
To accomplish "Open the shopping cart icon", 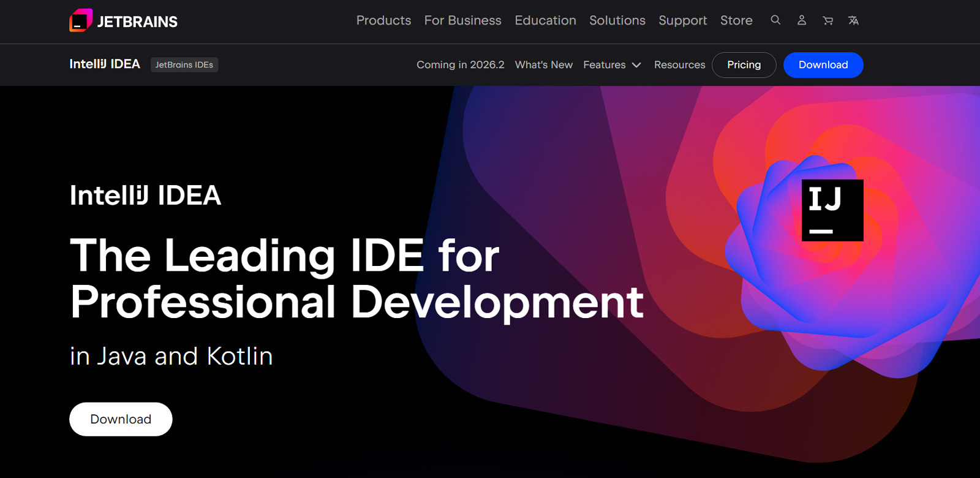I will coord(827,20).
